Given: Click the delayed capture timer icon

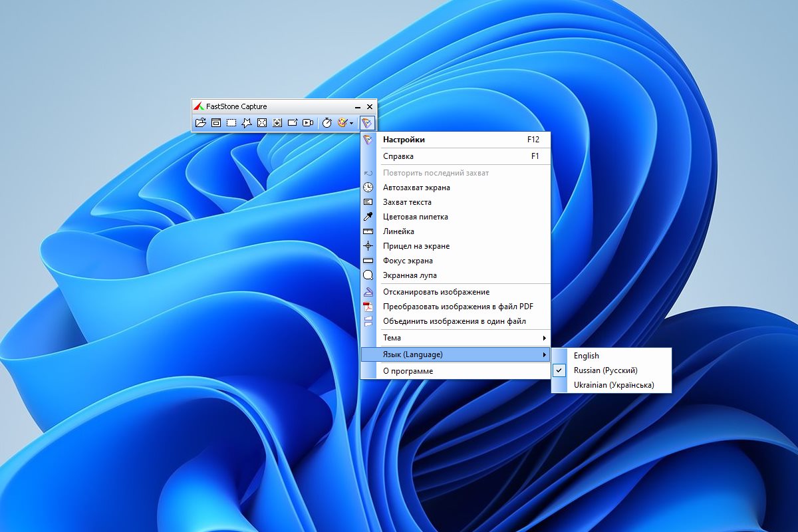Looking at the screenshot, I should (327, 123).
